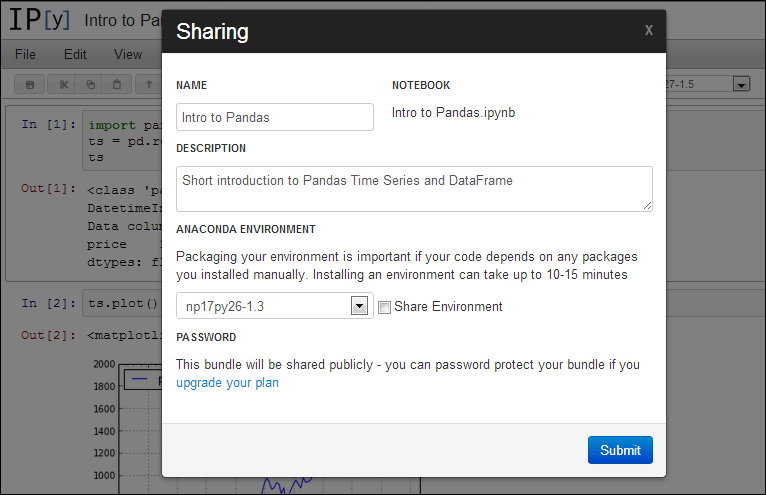Click the blue Submit button
This screenshot has width=766, height=495.
coord(620,450)
